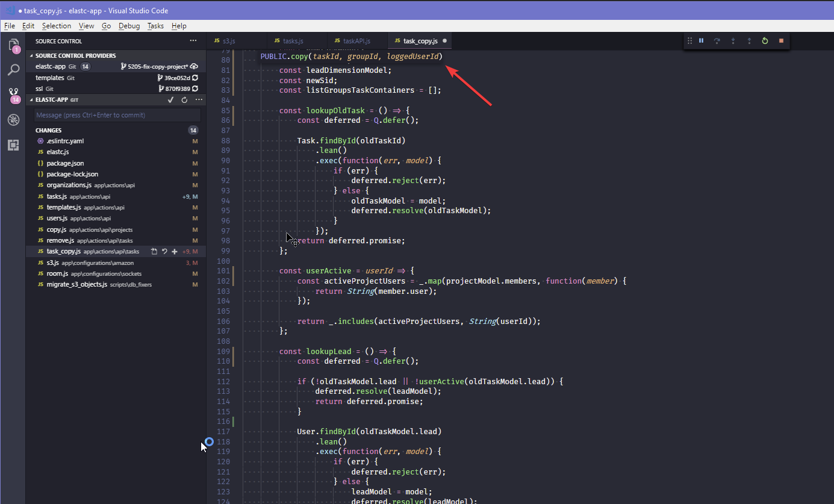This screenshot has width=834, height=504.
Task: Switch to the s3.js editor tab
Action: point(237,41)
